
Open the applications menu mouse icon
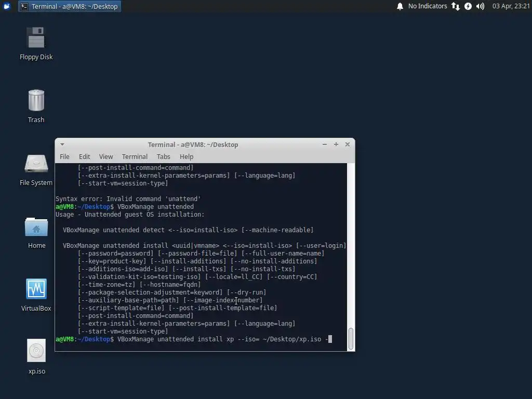pos(6,6)
